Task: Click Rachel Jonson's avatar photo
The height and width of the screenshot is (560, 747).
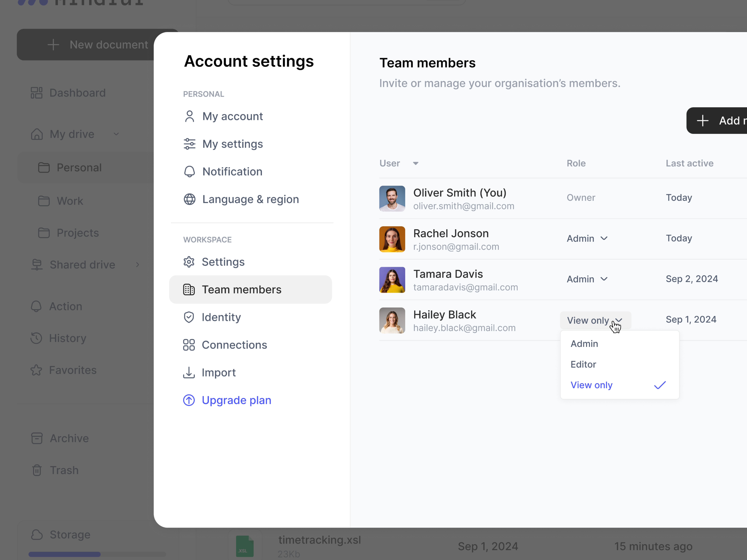Action: pos(392,239)
